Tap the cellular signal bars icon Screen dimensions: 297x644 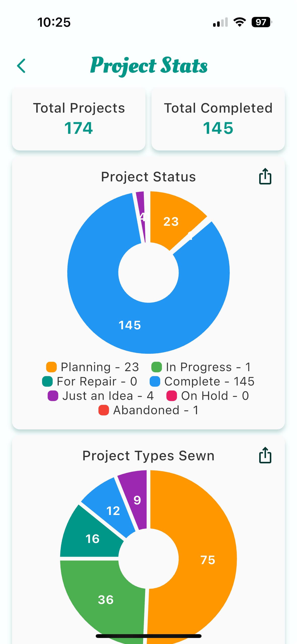[220, 22]
